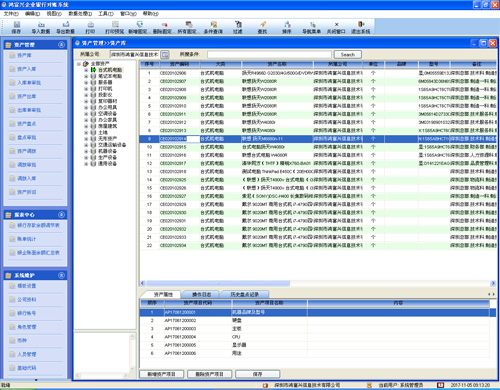
Task: Expand the 交通运输设备 tree node
Action: coord(86,145)
